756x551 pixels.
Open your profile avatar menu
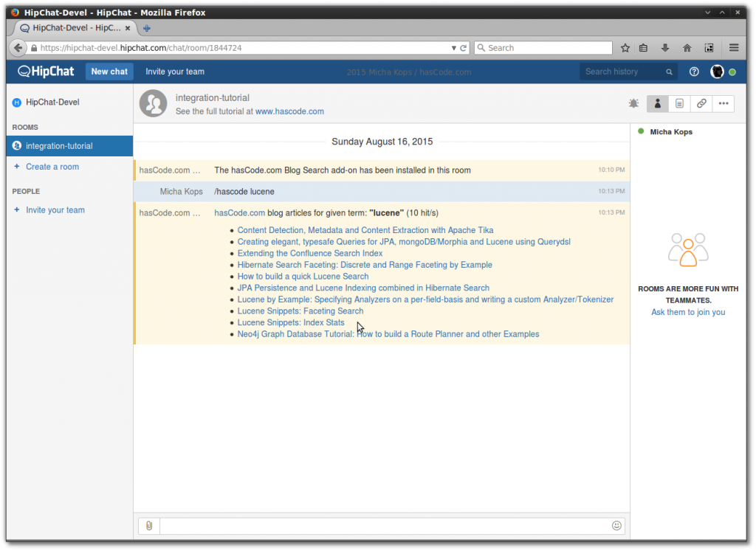point(717,72)
